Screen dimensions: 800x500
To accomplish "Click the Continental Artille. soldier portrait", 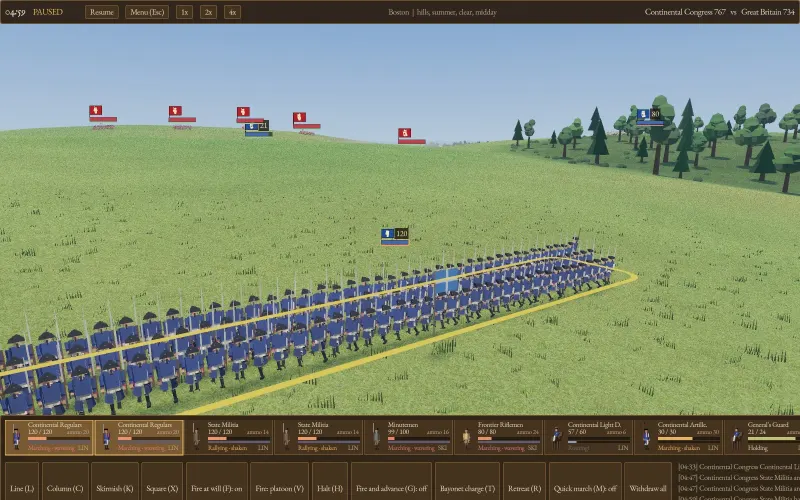I will tap(646, 438).
